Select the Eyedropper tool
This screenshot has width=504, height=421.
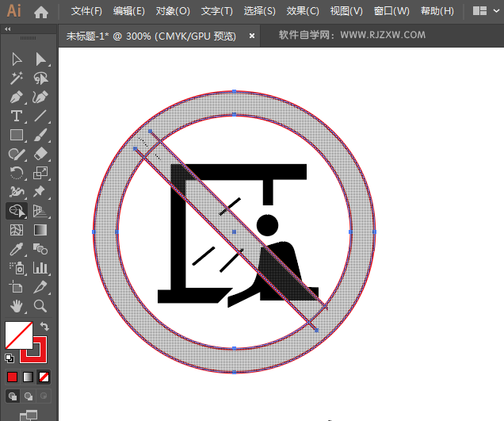[17, 249]
